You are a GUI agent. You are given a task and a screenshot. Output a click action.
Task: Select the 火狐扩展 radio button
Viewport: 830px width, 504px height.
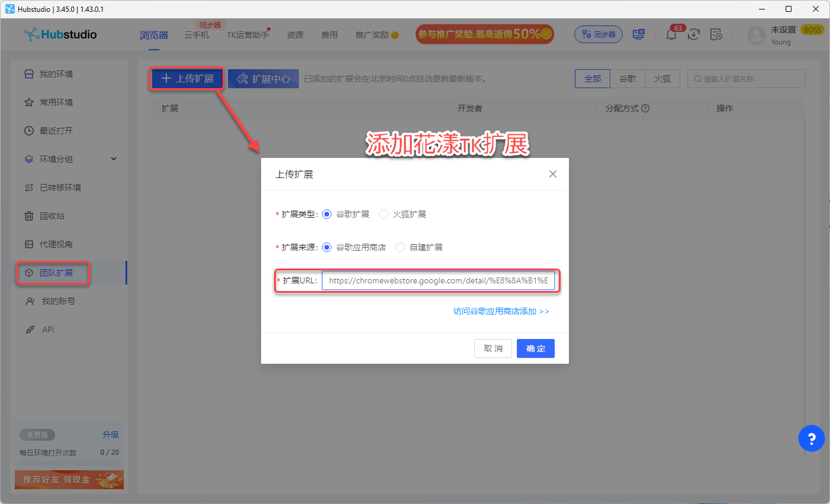click(x=384, y=214)
